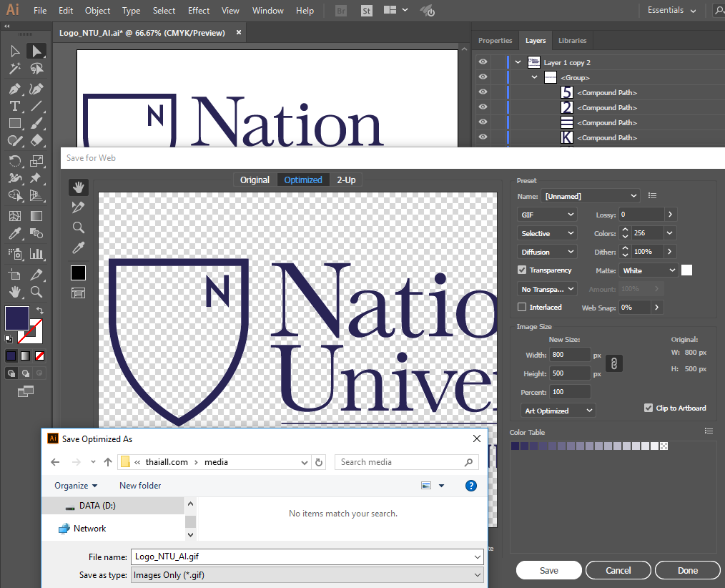725x588 pixels.
Task: Enable the Interlaced checkbox
Action: click(x=522, y=308)
